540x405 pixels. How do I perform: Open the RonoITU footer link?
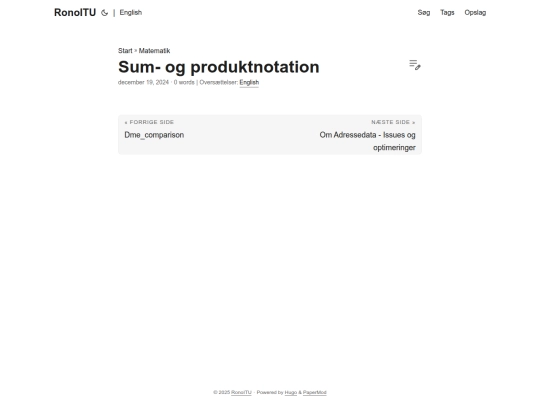pos(241,392)
